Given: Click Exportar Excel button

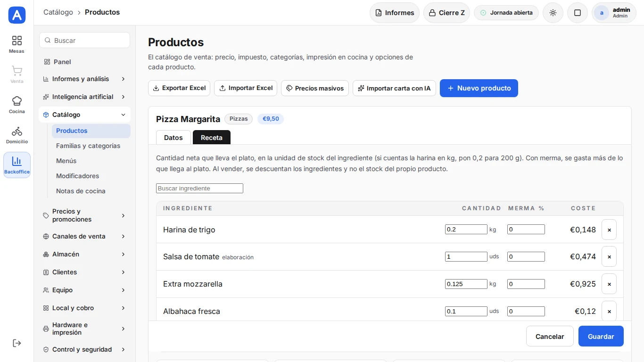Looking at the screenshot, I should [179, 88].
